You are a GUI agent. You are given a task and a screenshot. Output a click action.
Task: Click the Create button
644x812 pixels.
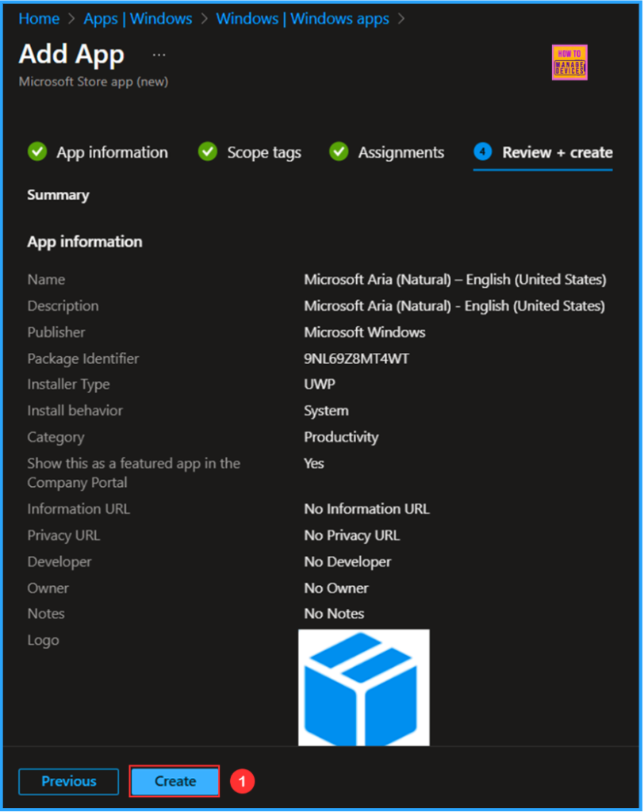click(174, 781)
